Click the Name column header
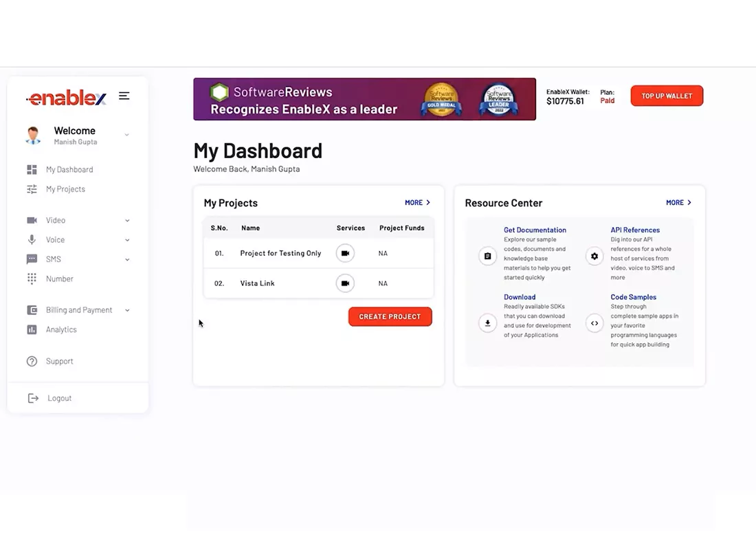 251,228
